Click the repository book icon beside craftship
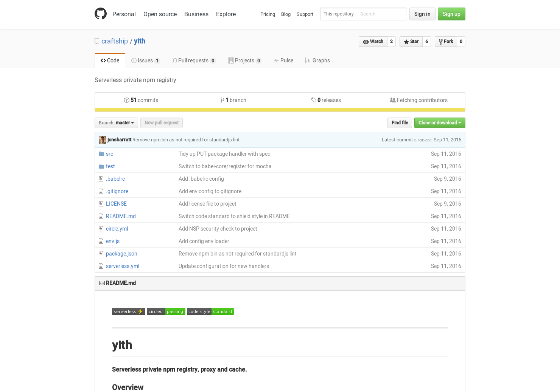This screenshot has width=560, height=392. click(x=97, y=41)
